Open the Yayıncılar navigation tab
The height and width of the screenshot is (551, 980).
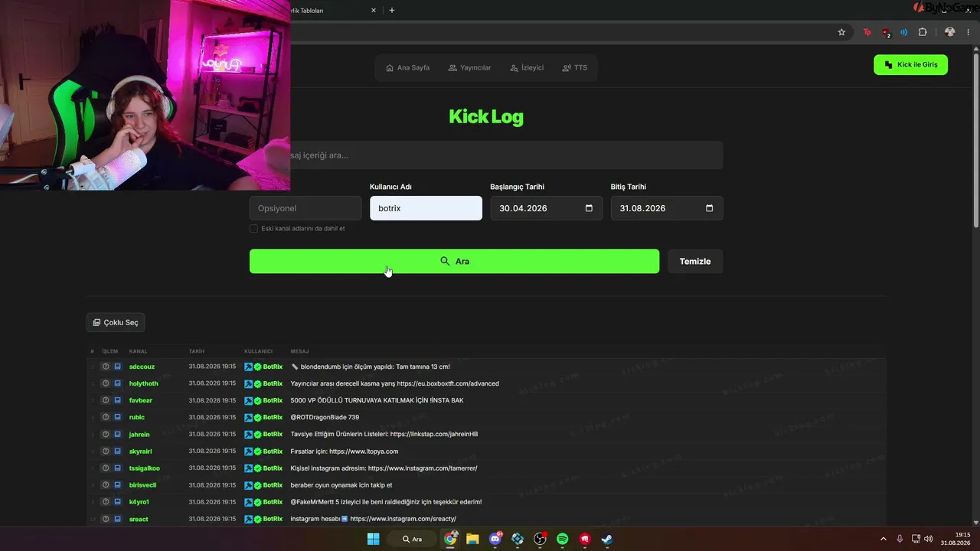[x=470, y=67]
